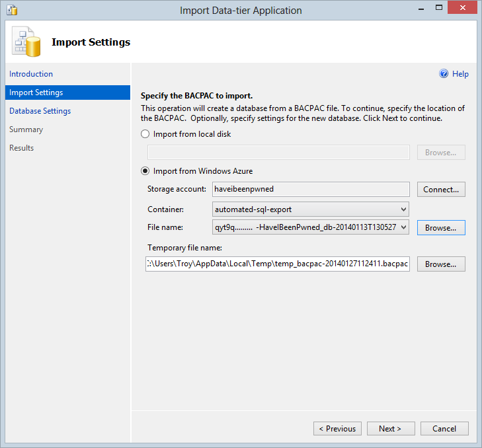Cancel the import wizard
Image resolution: width=482 pixels, height=448 pixels.
tap(444, 429)
